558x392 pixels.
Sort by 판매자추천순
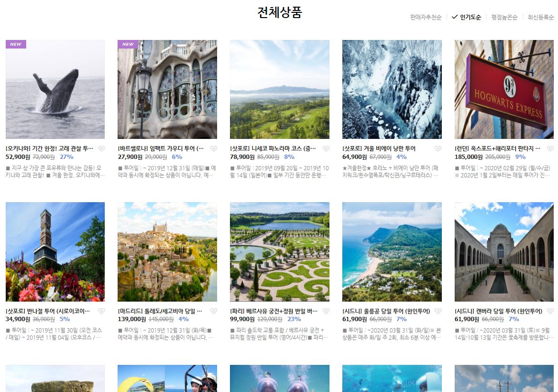[426, 17]
